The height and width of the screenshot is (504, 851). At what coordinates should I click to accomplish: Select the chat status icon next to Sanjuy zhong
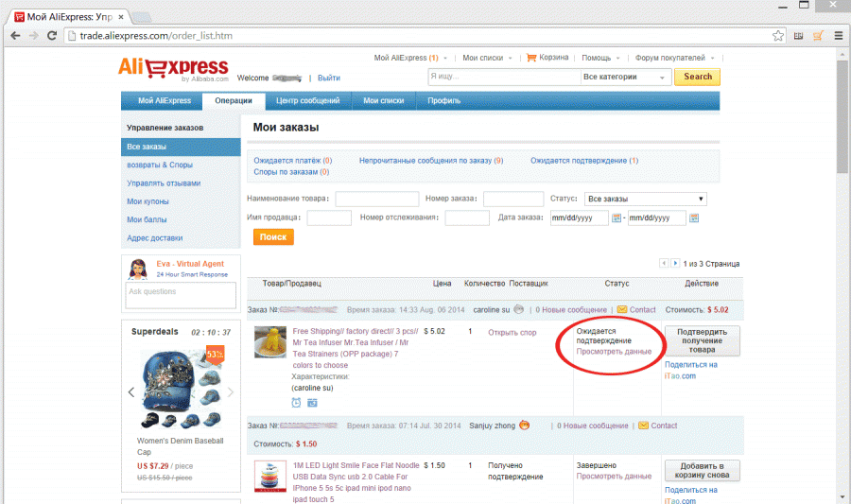(524, 425)
